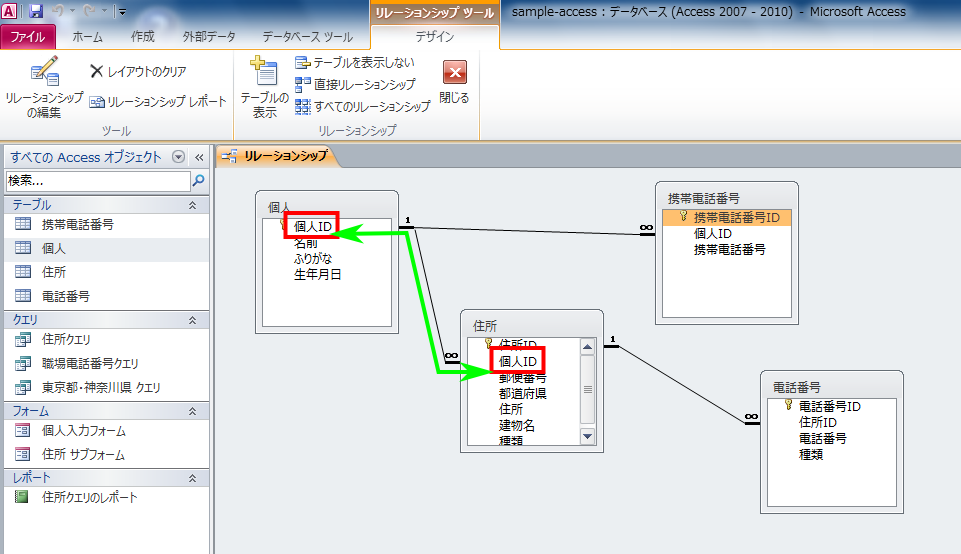
Task: Click the up arrow of 住所 table scrollbar
Action: click(587, 347)
